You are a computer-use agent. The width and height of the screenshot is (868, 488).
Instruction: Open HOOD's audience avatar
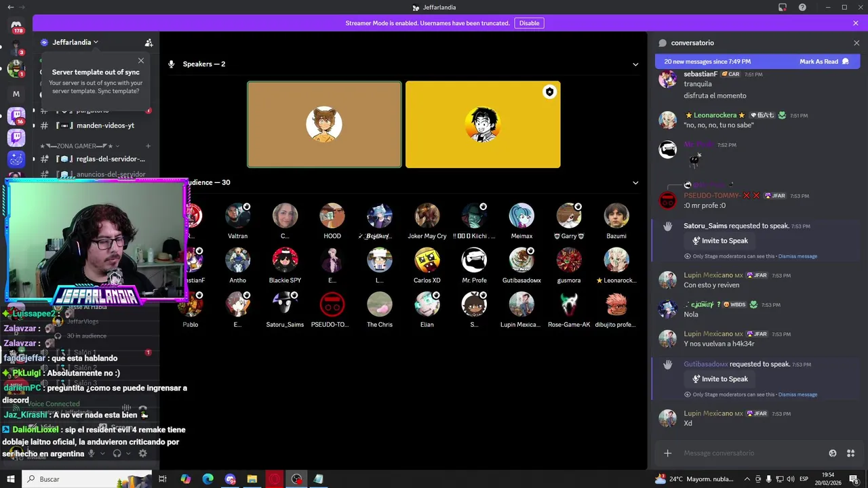pyautogui.click(x=332, y=216)
